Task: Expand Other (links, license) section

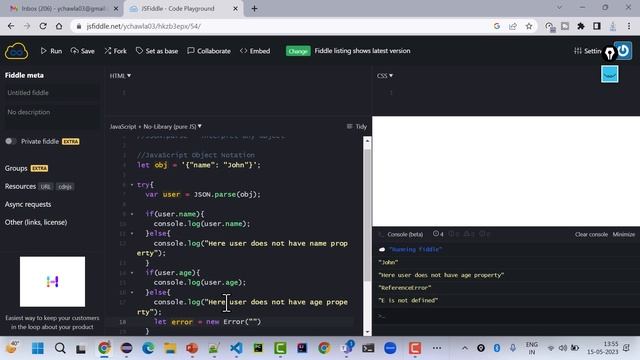Action: (36, 222)
